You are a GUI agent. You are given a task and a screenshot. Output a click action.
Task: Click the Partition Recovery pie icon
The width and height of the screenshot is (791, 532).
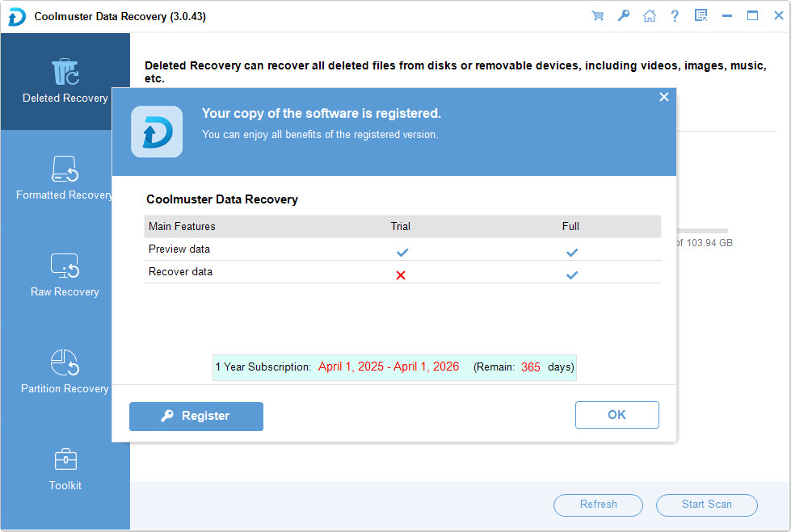click(65, 362)
